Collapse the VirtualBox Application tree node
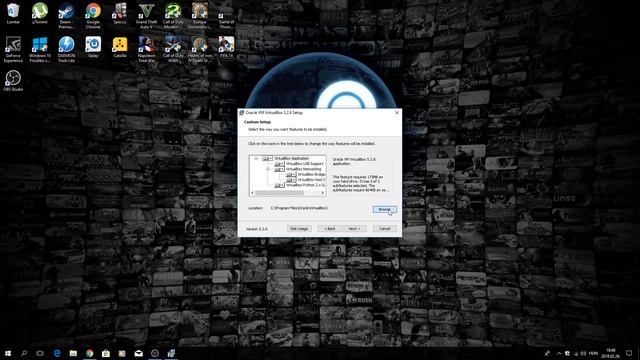 (x=256, y=158)
